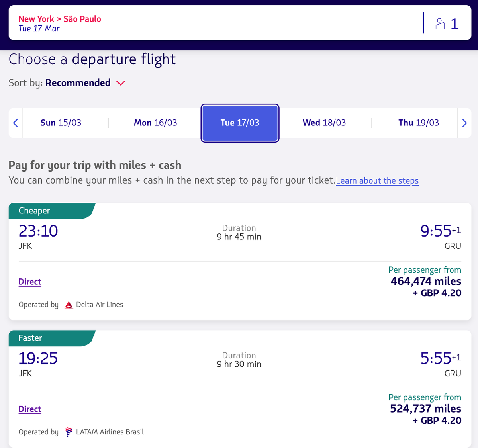Select the passenger count icon in header
The height and width of the screenshot is (448, 478).
pyautogui.click(x=440, y=24)
